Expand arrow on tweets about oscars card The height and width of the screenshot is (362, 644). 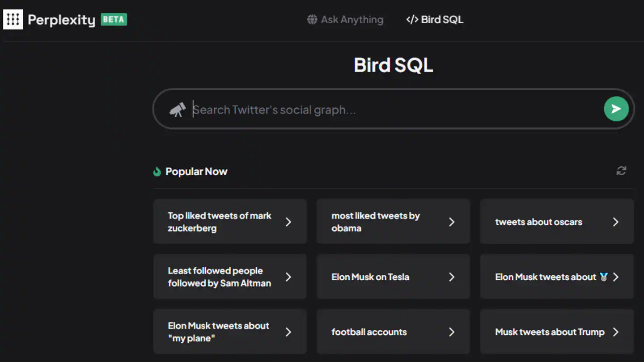(615, 222)
